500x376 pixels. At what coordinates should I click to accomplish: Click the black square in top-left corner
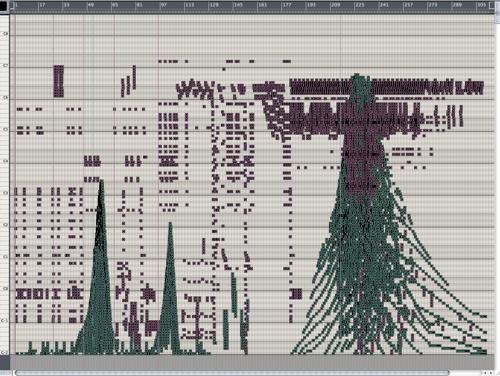[3, 6]
